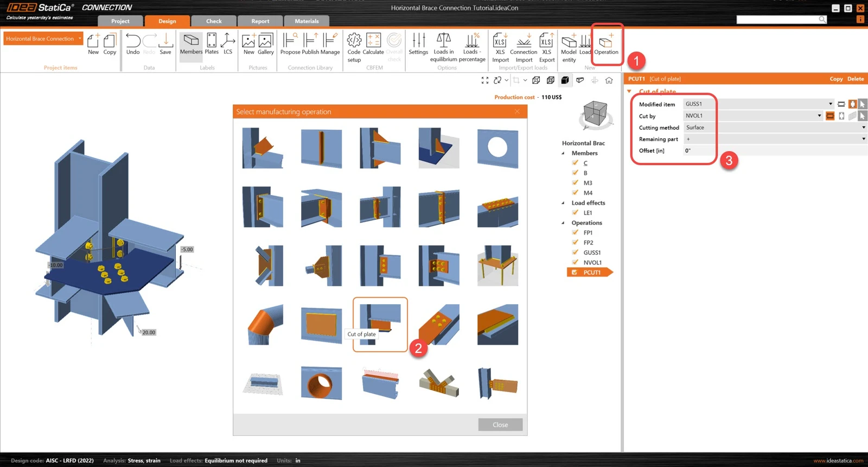Viewport: 868px width, 467px height.
Task: Click the home view icon above model
Action: tap(609, 80)
